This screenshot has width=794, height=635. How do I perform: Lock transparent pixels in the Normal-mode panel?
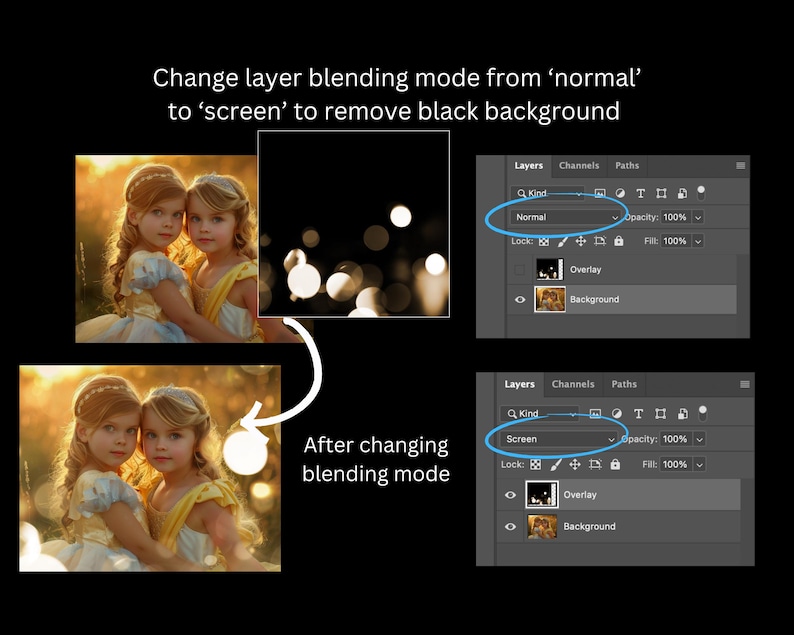tap(543, 242)
